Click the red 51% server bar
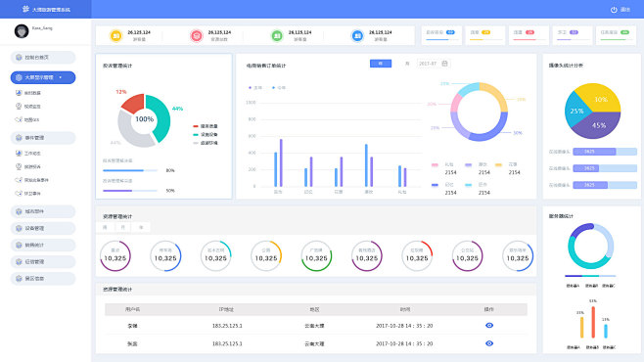Image resolution: width=644 pixels, height=362 pixels. (593, 322)
